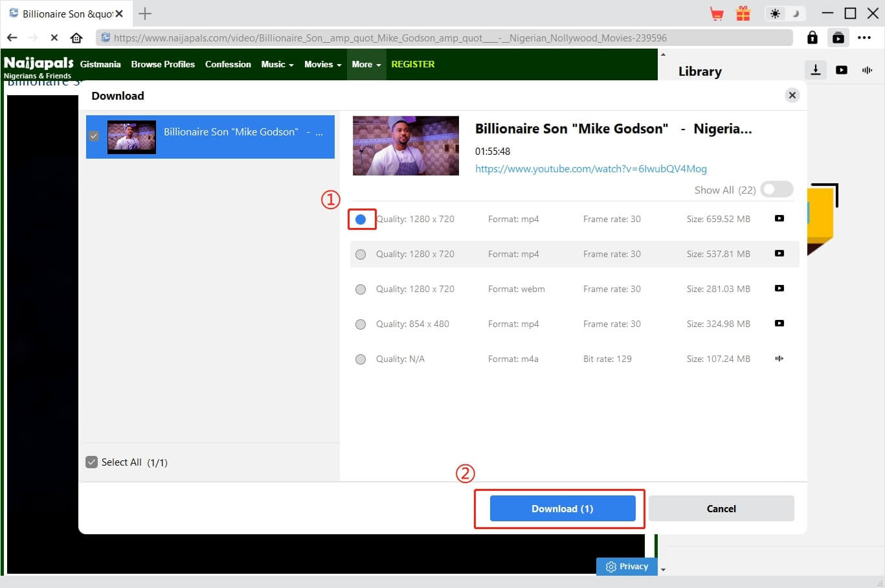Click the shopping cart icon
The height and width of the screenshot is (588, 885).
click(717, 14)
